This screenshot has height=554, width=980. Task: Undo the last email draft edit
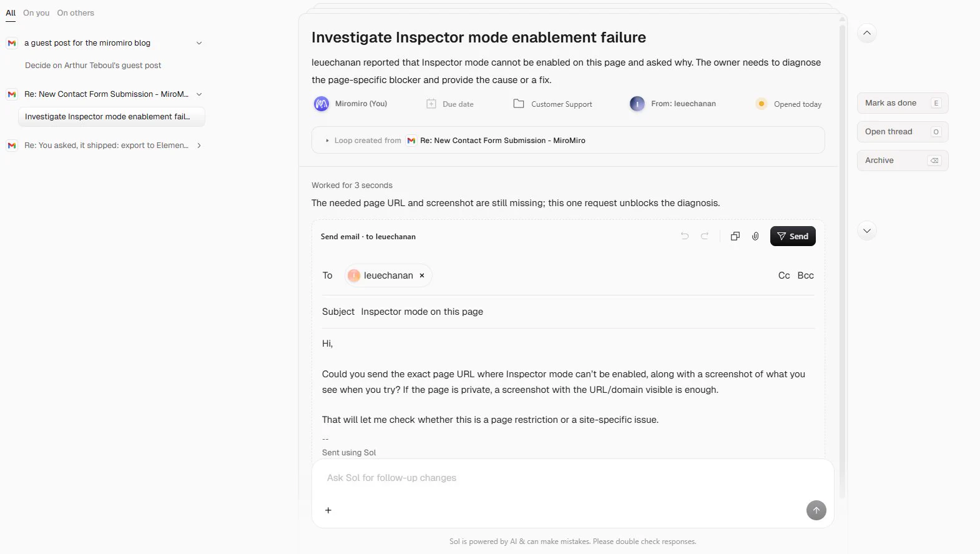[x=685, y=236]
